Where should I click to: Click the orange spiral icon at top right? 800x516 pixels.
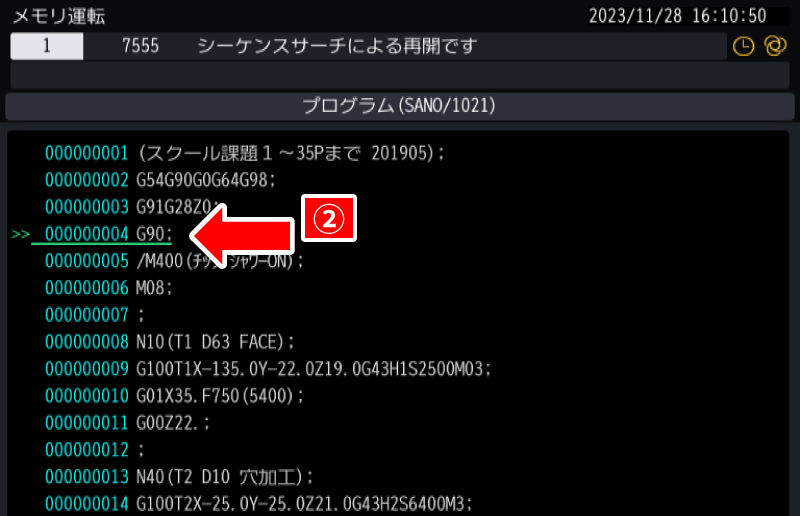(772, 46)
